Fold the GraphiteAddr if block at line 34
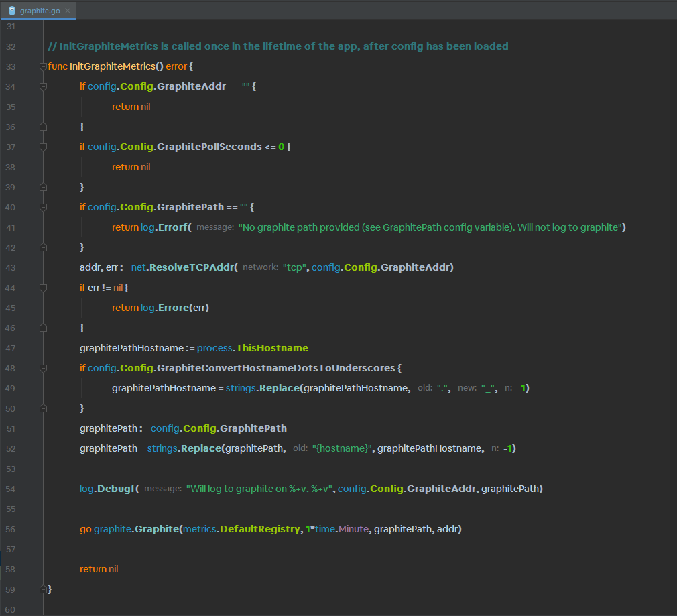The height and width of the screenshot is (616, 677). tap(44, 86)
